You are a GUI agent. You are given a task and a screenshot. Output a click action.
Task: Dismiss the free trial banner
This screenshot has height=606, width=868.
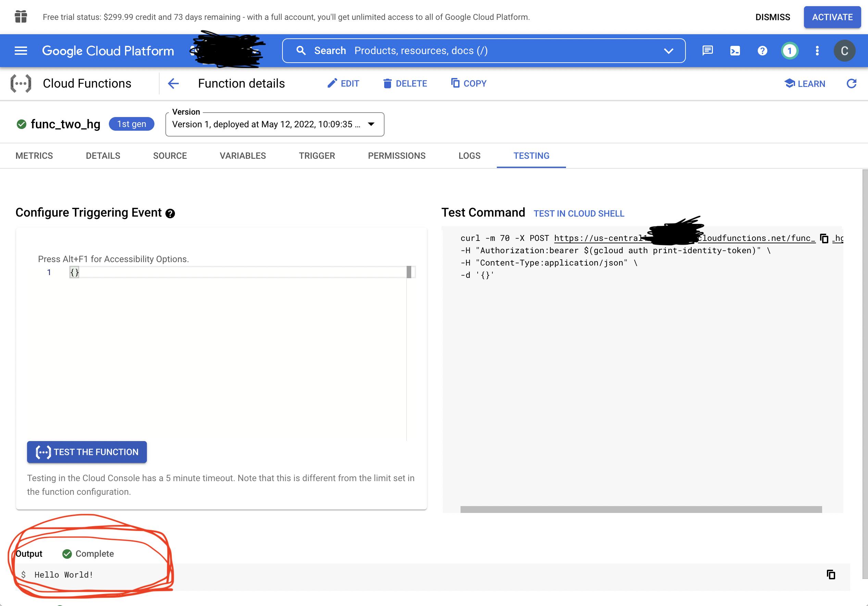[x=772, y=17]
